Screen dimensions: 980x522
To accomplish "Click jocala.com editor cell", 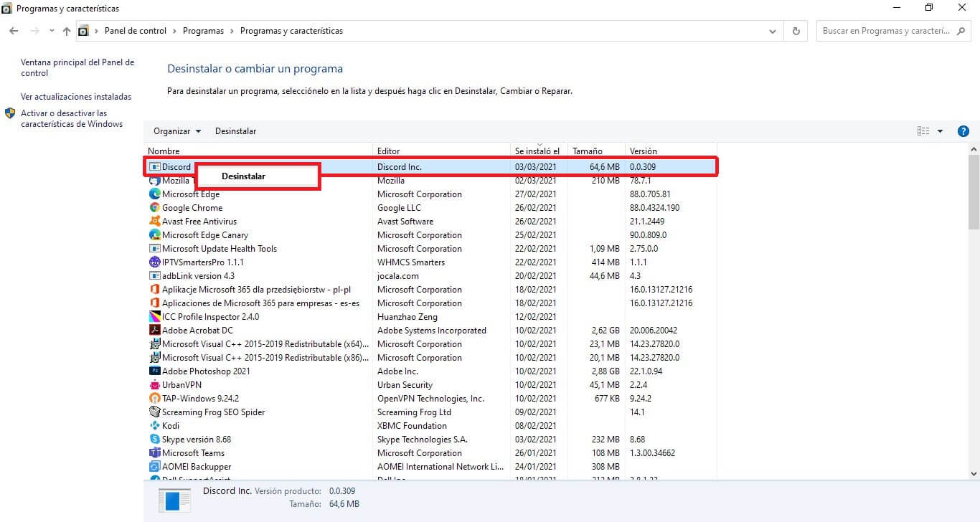I will click(398, 276).
